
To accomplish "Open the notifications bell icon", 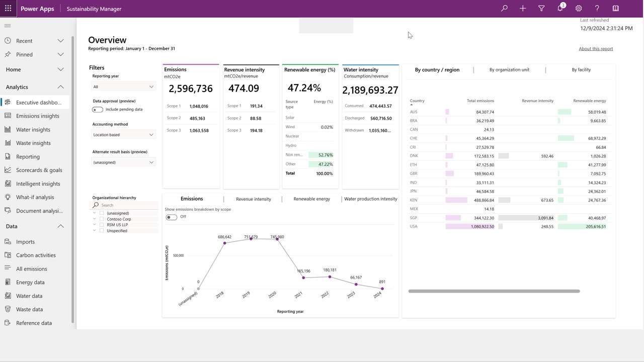I will point(560,9).
